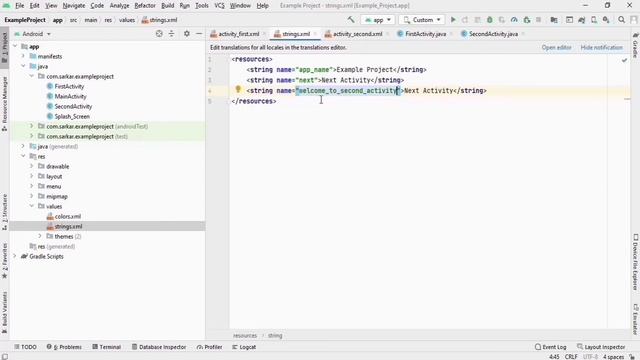The image size is (640, 360).
Task: Expand the manifests folder
Action: 23,56
